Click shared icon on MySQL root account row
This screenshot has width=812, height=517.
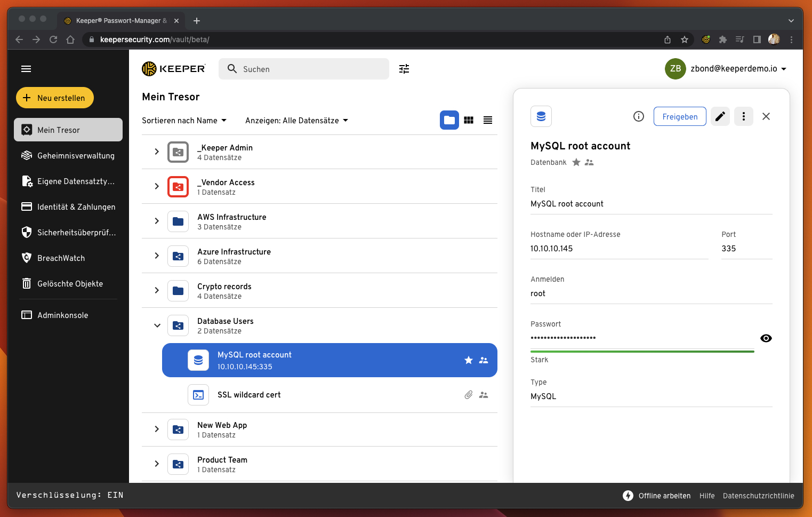click(x=484, y=360)
